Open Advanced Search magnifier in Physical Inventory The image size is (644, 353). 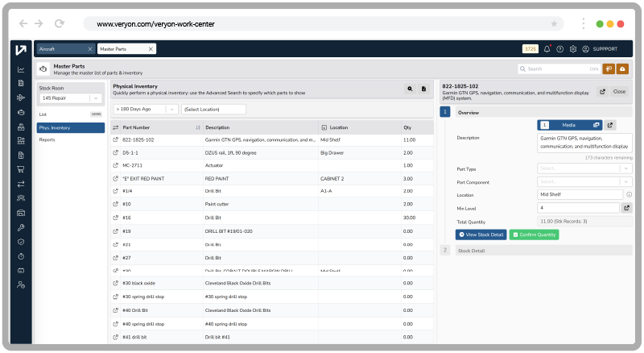pyautogui.click(x=410, y=89)
